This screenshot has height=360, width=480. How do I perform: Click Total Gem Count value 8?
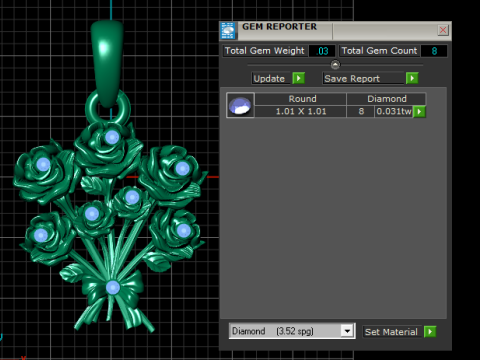(x=434, y=51)
